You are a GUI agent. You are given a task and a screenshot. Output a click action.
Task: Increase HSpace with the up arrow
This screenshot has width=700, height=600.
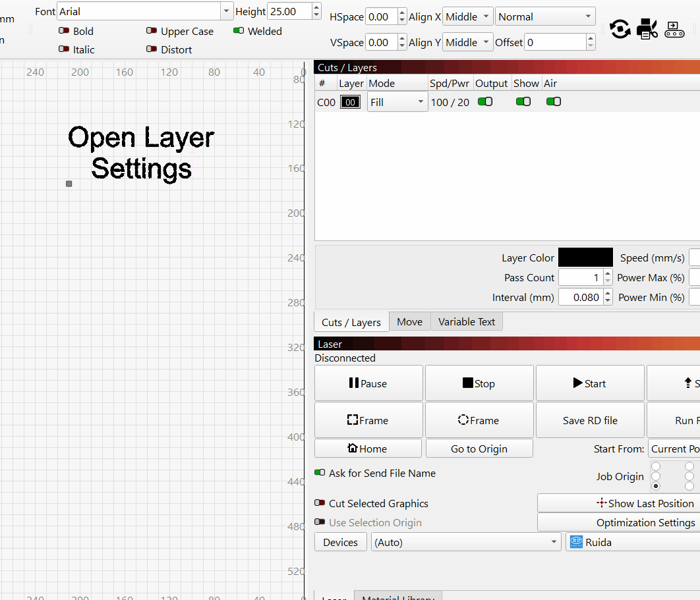click(x=402, y=13)
